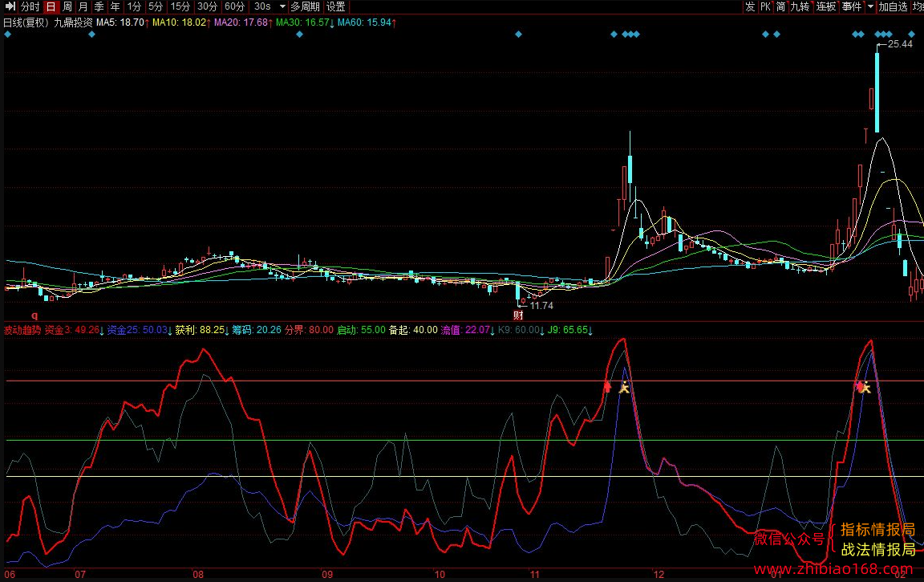
Task: Select the 季 quarterly period tab
Action: pos(99,6)
